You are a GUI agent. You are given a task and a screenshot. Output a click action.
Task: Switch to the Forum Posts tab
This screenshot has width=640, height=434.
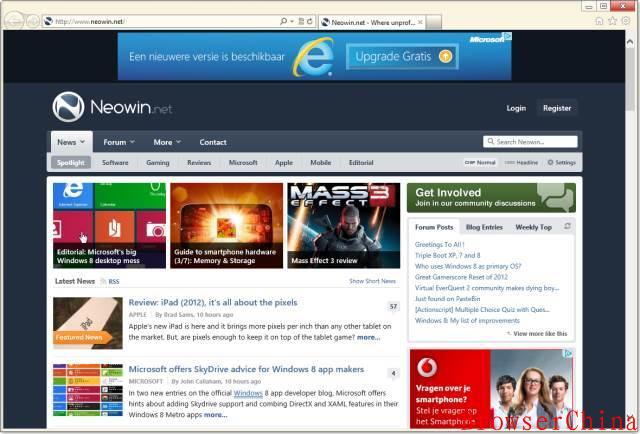(434, 227)
